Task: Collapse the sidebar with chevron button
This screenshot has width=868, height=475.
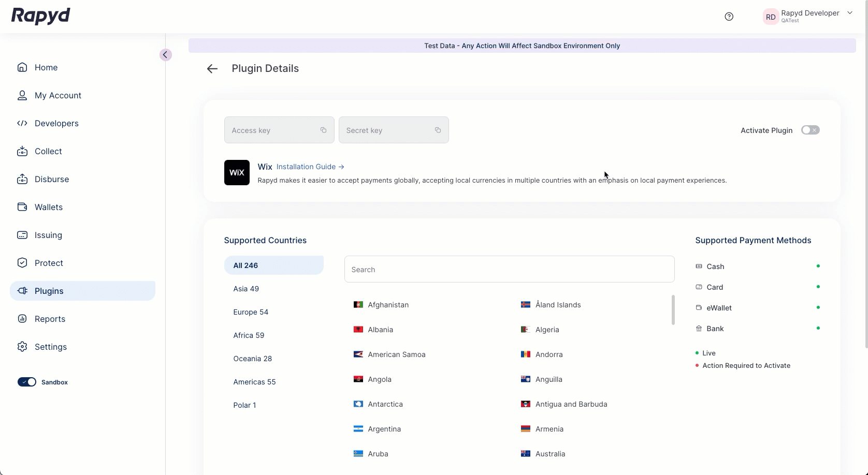Action: [x=165, y=55]
